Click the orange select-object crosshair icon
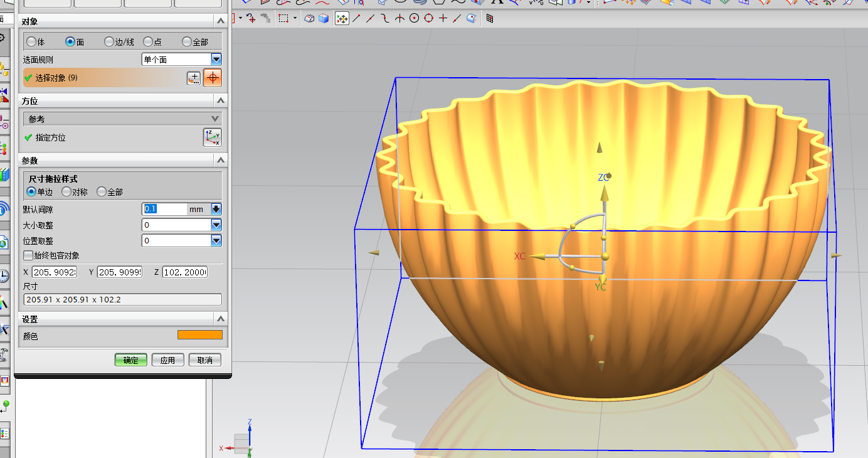 (x=213, y=78)
